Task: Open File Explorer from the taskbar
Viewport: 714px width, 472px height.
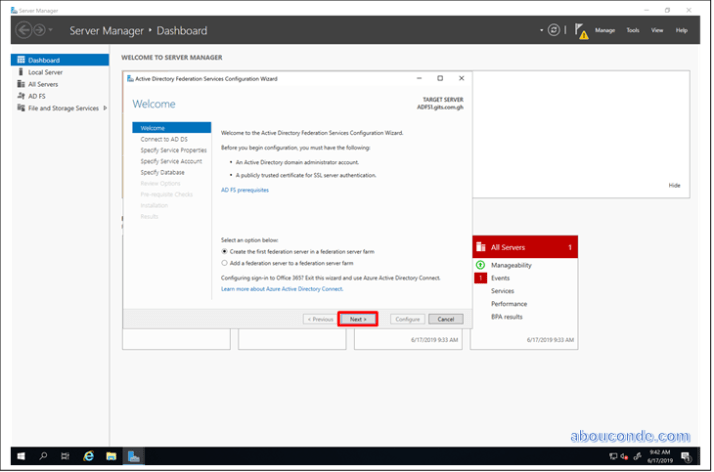Action: tap(111, 456)
